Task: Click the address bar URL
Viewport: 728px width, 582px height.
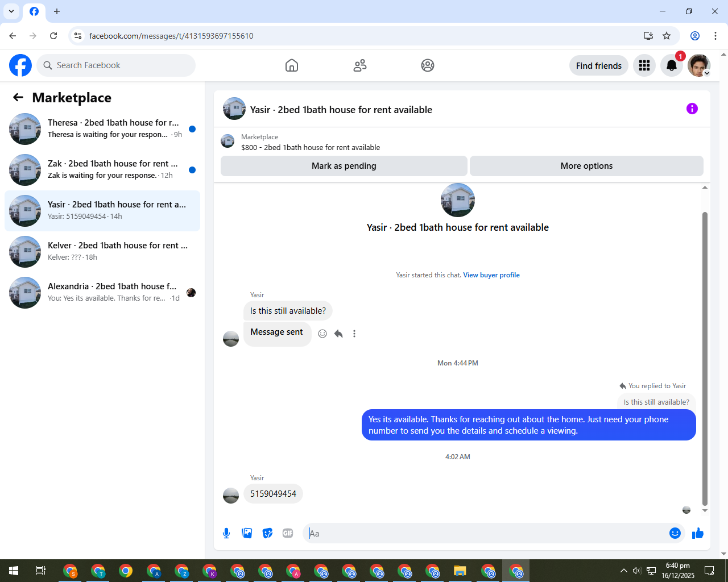Action: (171, 36)
